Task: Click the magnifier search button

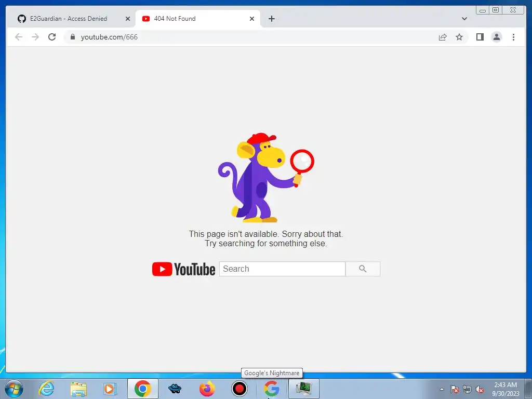Action: coord(363,269)
